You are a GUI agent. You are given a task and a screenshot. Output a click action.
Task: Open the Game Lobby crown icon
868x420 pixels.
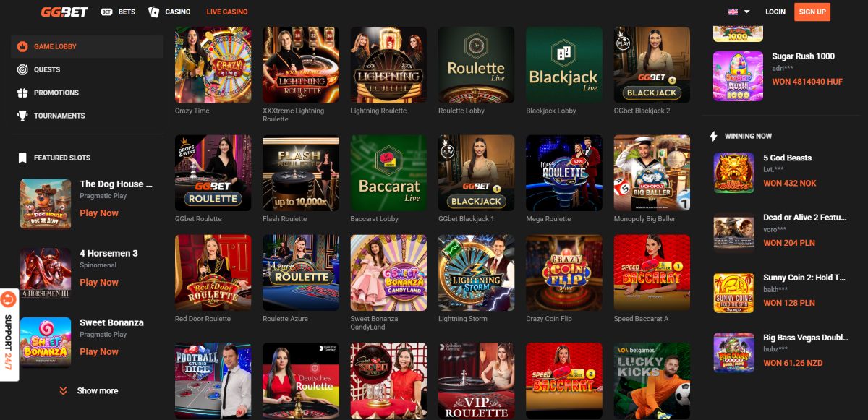[22, 46]
